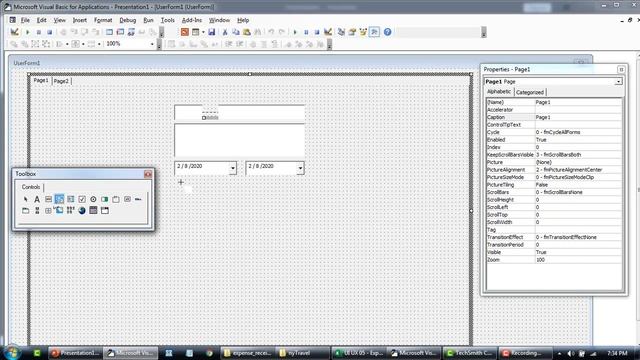Screen dimensions: 640x360
Task: Pick the last date picker control in the Toolbox
Action: tap(105, 211)
